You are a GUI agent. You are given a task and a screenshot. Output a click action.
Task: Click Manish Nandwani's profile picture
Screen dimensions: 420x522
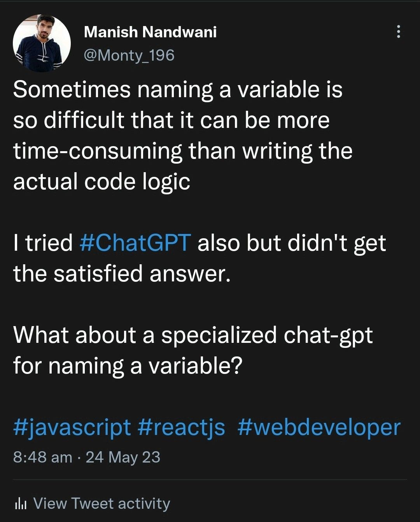[x=42, y=43]
